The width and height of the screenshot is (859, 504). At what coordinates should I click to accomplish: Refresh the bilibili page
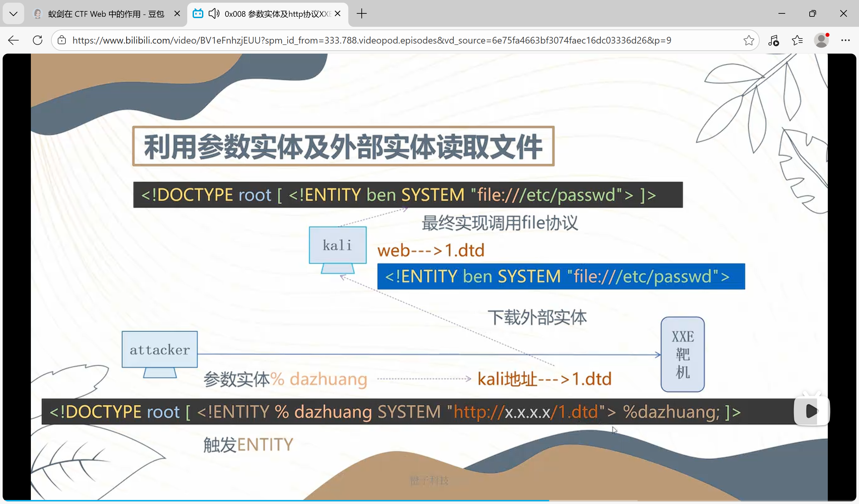click(38, 40)
